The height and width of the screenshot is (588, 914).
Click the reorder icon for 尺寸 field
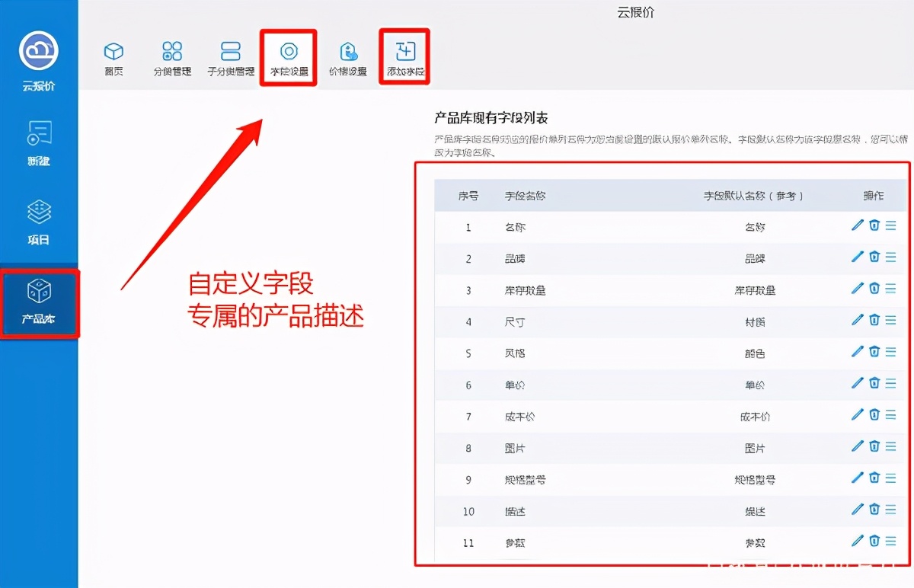coord(890,321)
